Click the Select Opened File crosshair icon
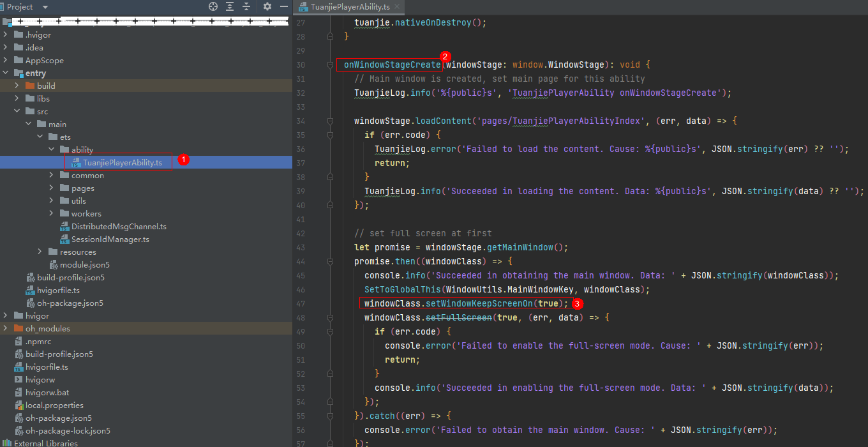 click(x=213, y=6)
